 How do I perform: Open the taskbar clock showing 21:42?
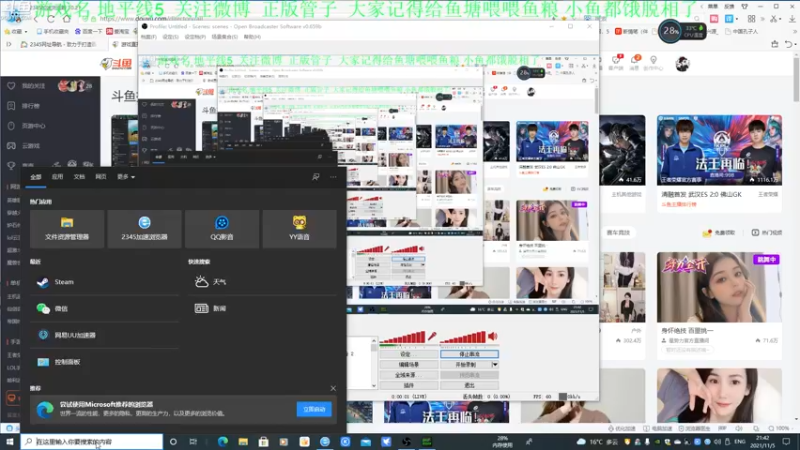coord(763,441)
